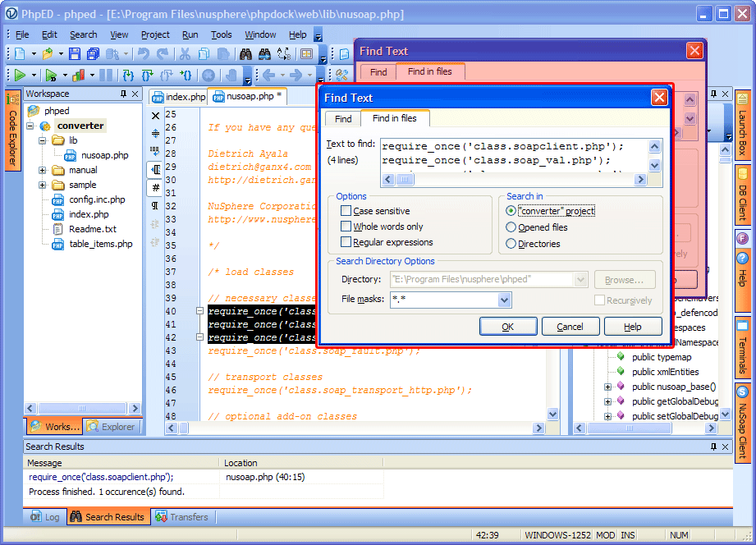Screen dimensions: 756x545
Task: Click the Cut scissors icon
Action: 185,53
